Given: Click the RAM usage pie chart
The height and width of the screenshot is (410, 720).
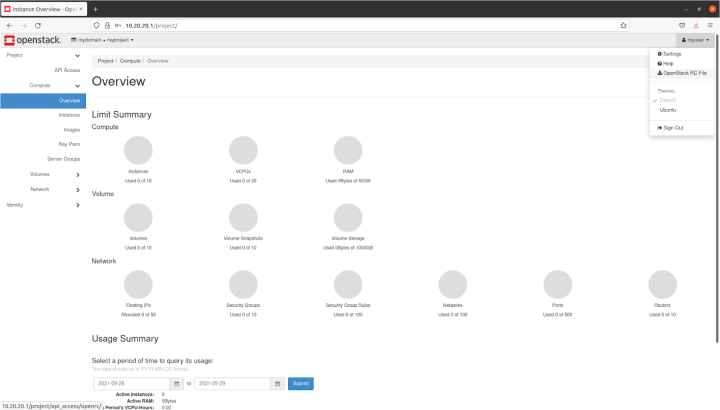Looking at the screenshot, I should pos(348,150).
